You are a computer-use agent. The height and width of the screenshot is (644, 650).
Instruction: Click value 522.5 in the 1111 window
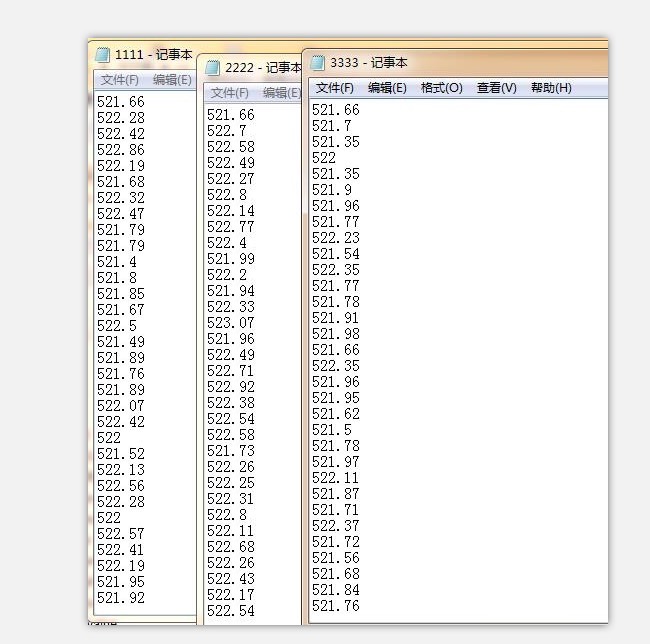[116, 326]
